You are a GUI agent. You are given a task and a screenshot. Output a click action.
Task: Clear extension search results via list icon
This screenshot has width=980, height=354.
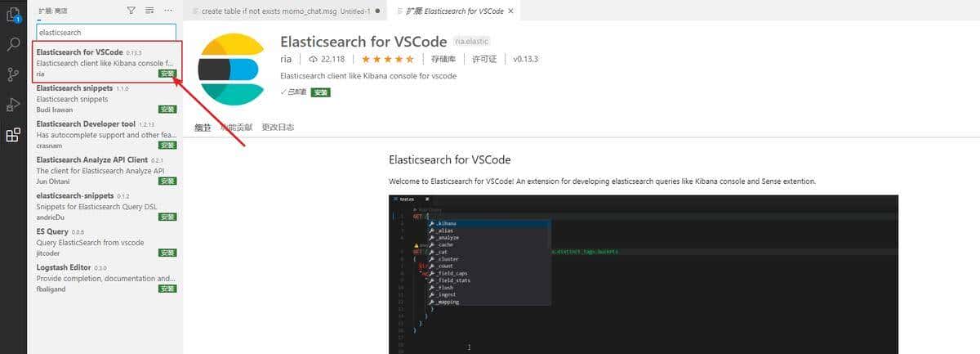(149, 11)
